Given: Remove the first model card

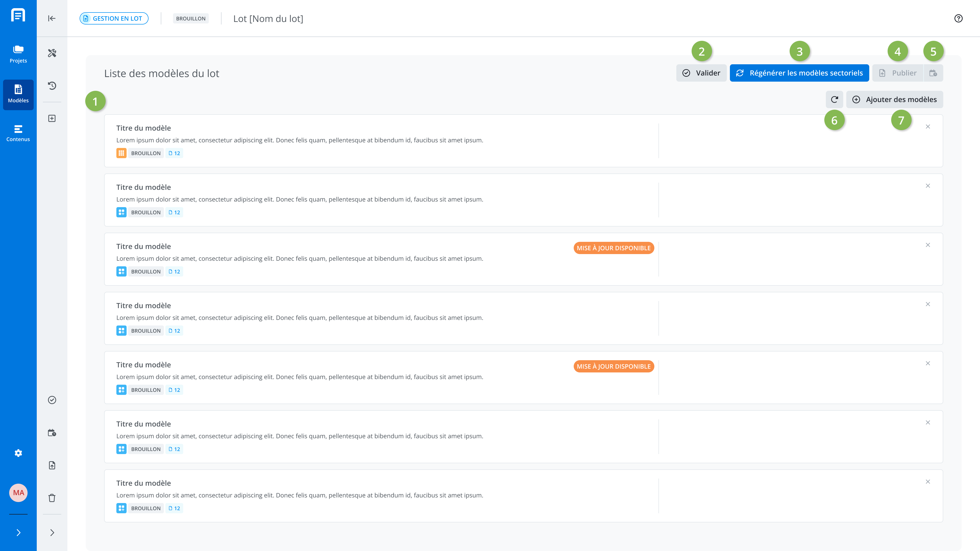Looking at the screenshot, I should pyautogui.click(x=928, y=127).
